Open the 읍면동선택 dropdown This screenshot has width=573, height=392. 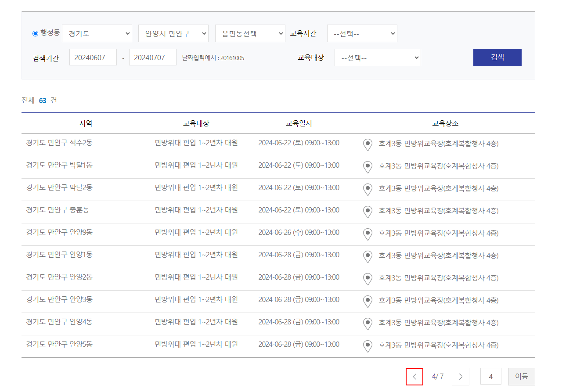coord(250,33)
